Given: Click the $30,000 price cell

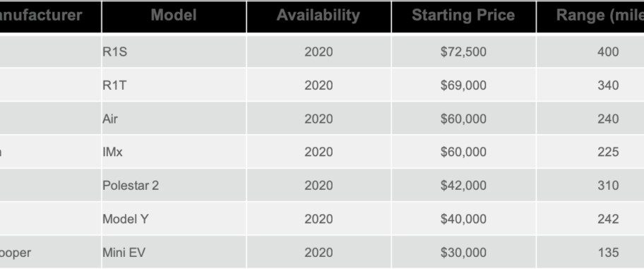Looking at the screenshot, I should [x=464, y=252].
